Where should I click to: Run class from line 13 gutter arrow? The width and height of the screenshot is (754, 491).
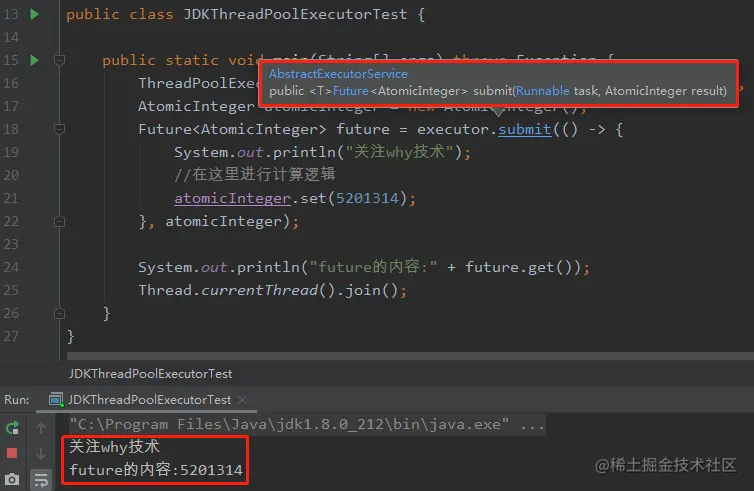34,14
